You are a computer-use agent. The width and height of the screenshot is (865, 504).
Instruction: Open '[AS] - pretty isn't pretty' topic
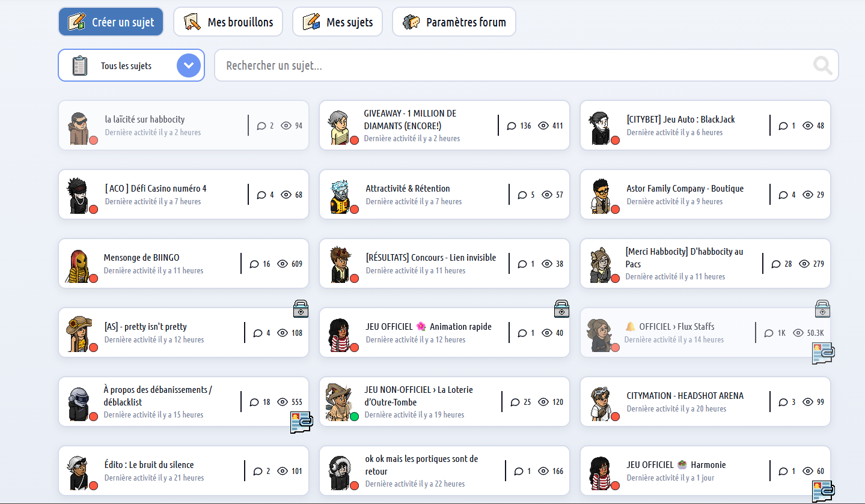click(183, 332)
